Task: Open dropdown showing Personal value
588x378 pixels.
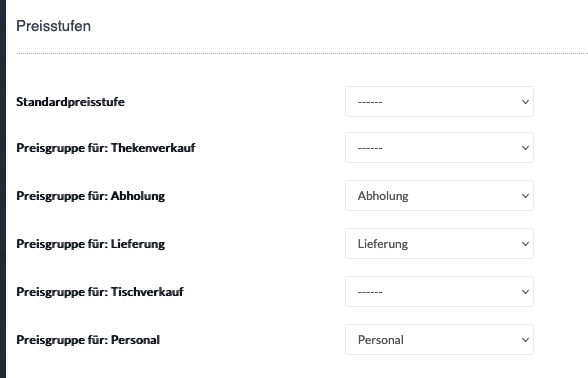Action: coord(439,339)
